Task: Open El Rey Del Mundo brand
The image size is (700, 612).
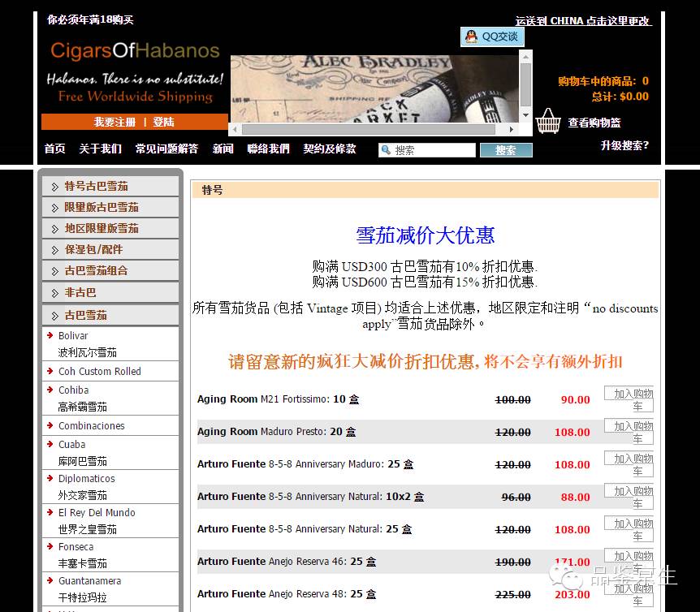Action: pyautogui.click(x=97, y=513)
